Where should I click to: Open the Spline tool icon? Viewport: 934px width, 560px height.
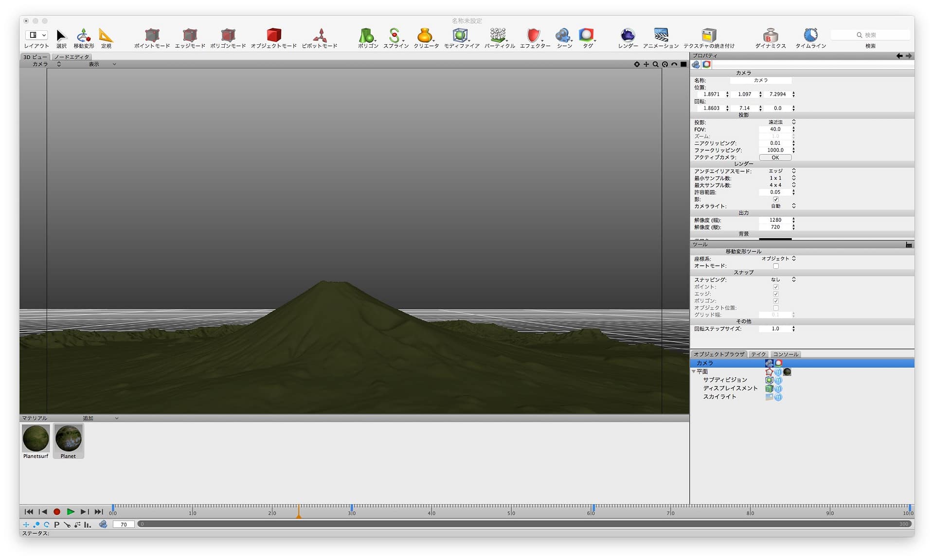[x=395, y=35]
